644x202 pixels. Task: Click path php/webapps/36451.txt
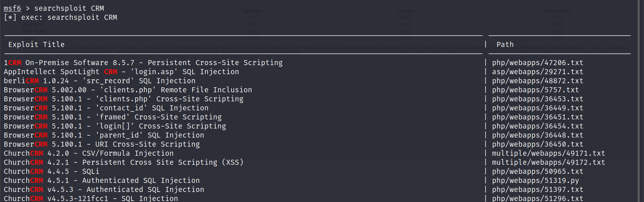pos(538,117)
